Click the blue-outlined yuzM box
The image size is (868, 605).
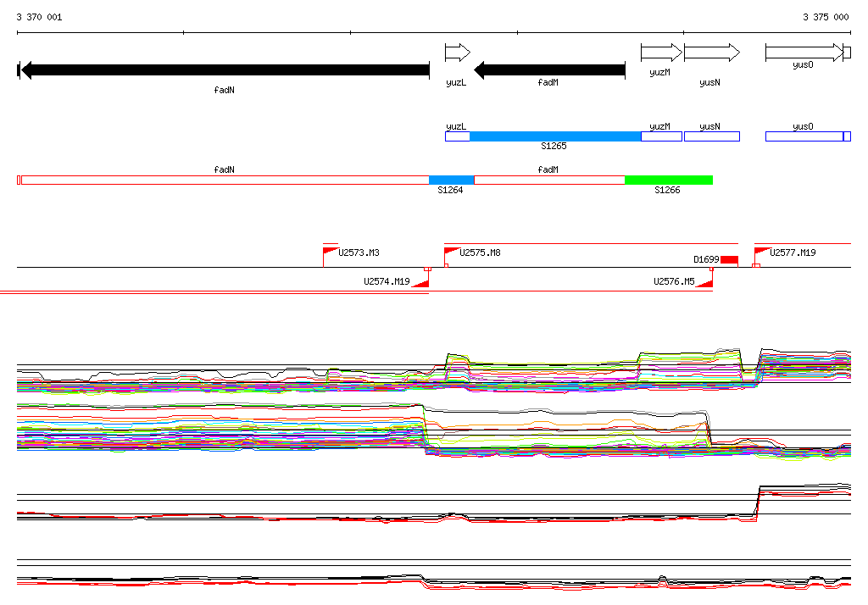[x=661, y=136]
